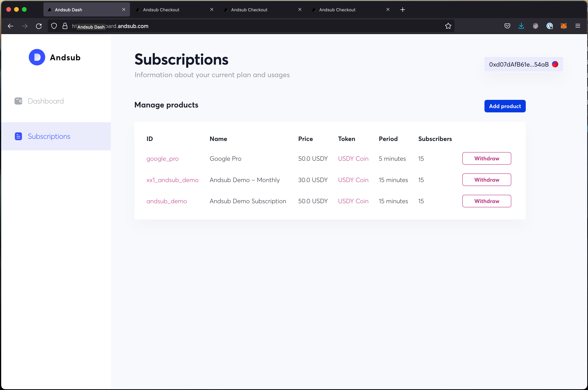This screenshot has width=588, height=390.
Task: Open a new browser tab
Action: pyautogui.click(x=403, y=10)
